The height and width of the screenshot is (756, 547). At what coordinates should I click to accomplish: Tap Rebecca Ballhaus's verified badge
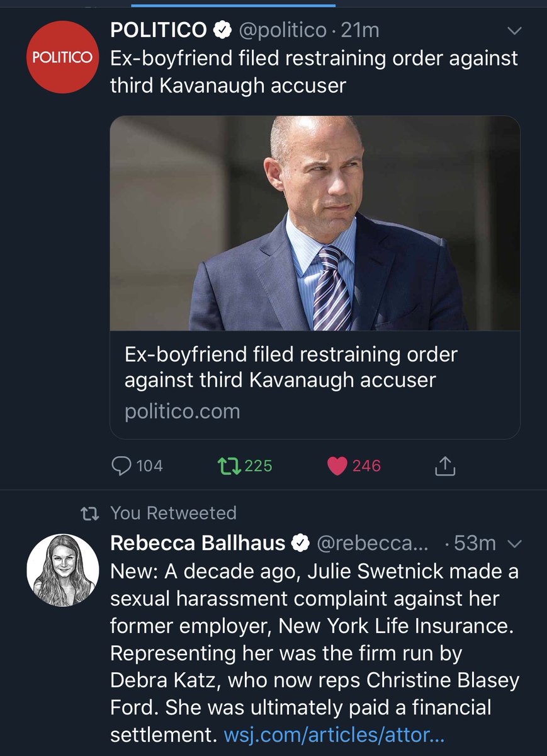[302, 542]
